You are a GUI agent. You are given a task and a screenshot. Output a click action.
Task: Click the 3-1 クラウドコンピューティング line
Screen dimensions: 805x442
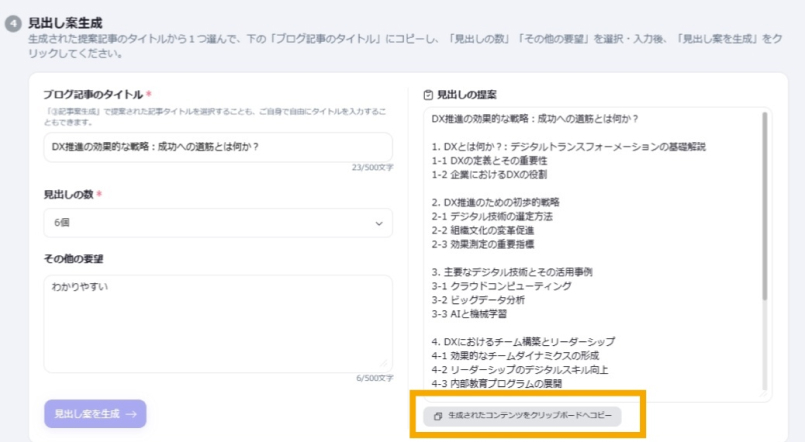point(501,285)
